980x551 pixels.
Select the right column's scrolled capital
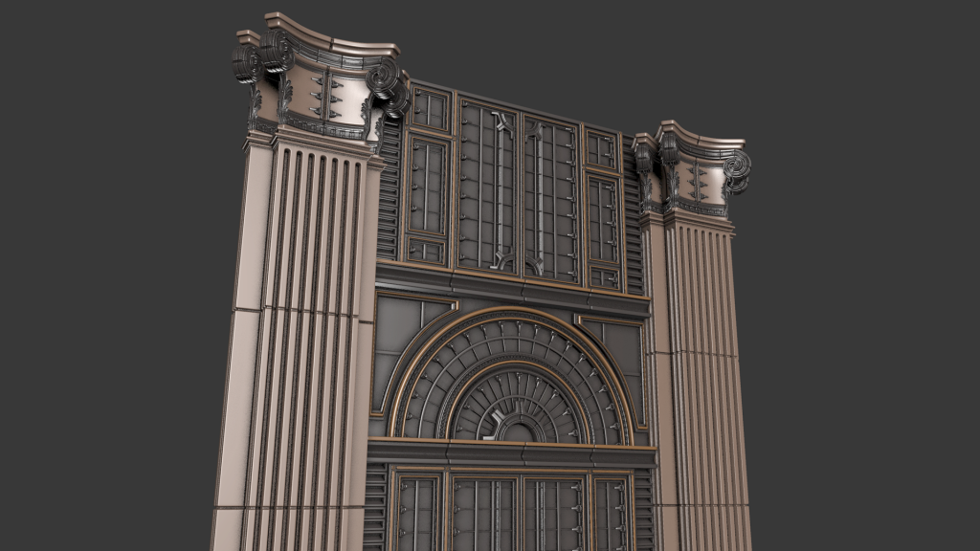pyautogui.click(x=691, y=167)
